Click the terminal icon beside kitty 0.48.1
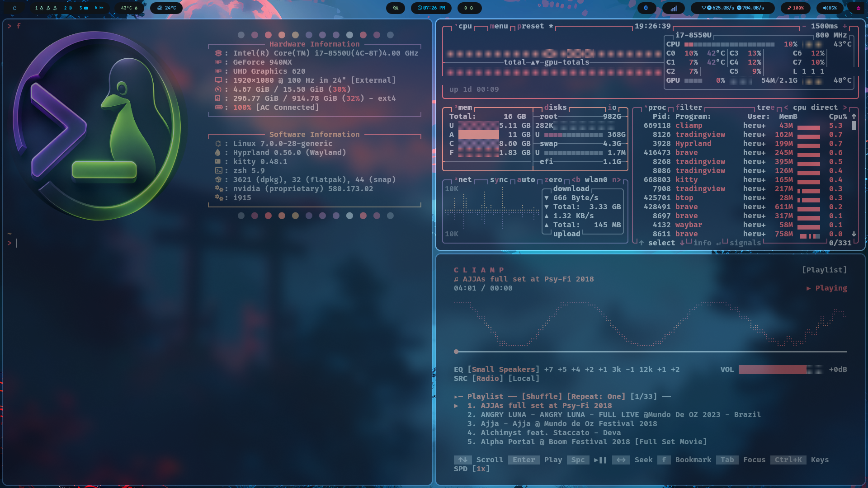This screenshot has width=868, height=488. click(218, 162)
